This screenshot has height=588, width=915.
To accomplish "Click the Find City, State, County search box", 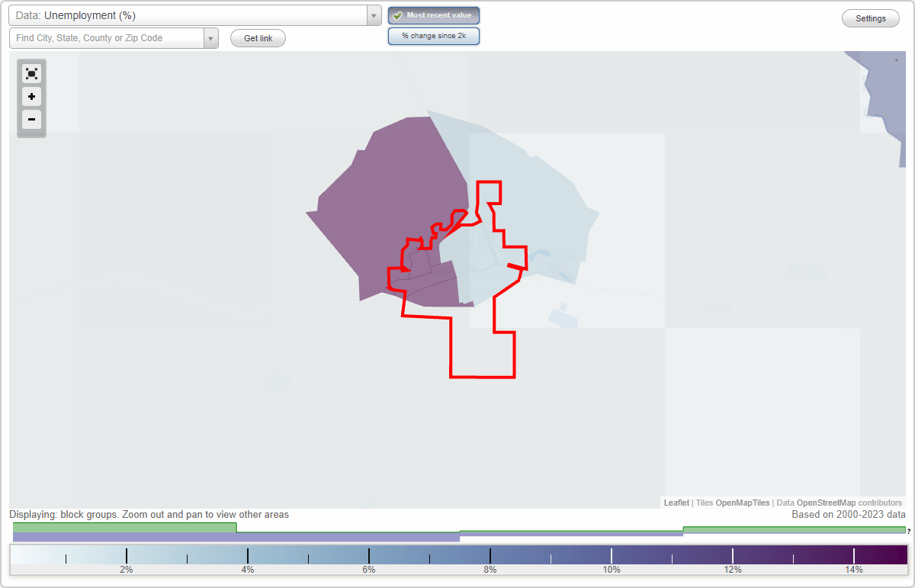I will pyautogui.click(x=107, y=38).
